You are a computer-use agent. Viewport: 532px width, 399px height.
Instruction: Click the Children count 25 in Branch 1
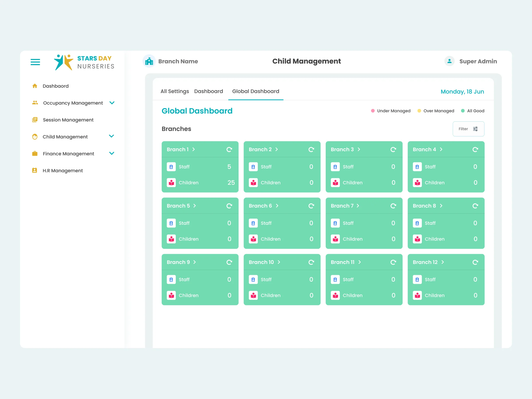coord(231,183)
